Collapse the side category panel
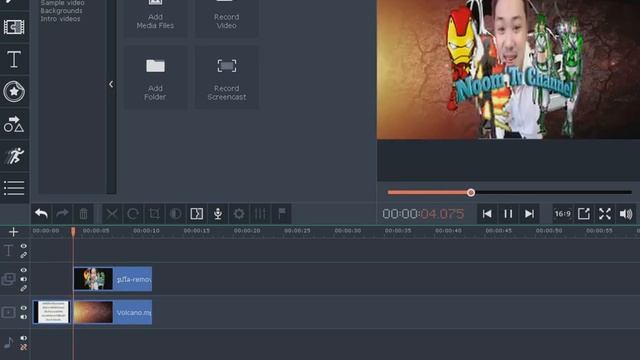Image resolution: width=640 pixels, height=360 pixels. coord(111,84)
